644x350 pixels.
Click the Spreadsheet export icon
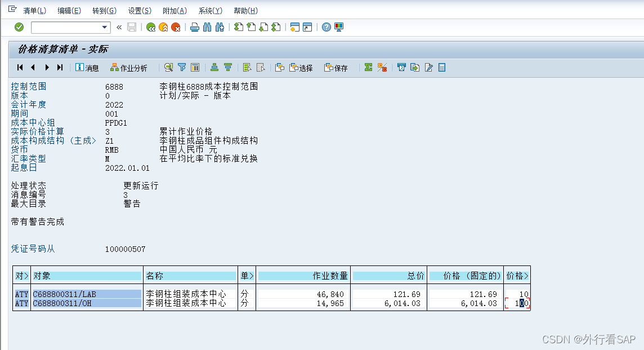[x=442, y=68]
